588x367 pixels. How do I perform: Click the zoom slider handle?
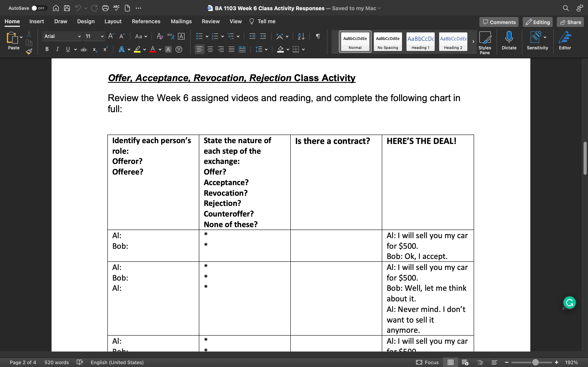coord(535,362)
